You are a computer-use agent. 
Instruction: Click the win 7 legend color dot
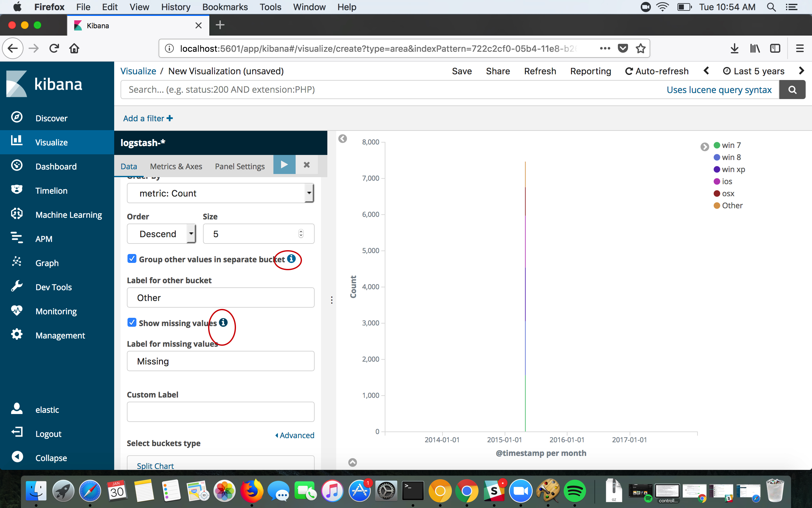pos(717,145)
